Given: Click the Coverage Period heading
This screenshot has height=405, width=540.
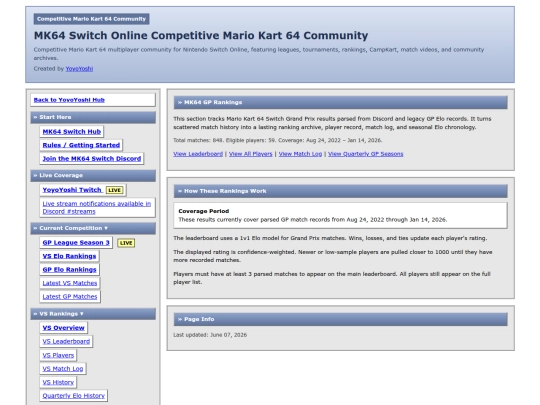Looking at the screenshot, I should pyautogui.click(x=204, y=211).
